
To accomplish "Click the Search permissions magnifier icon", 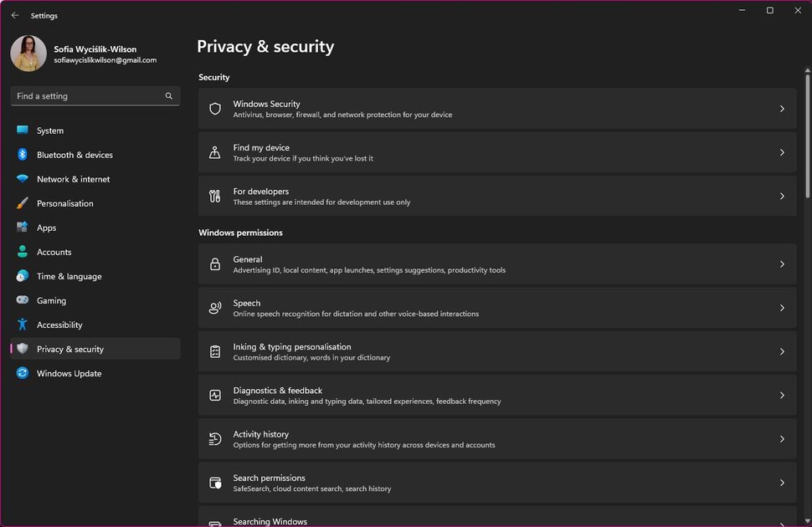I will point(216,482).
